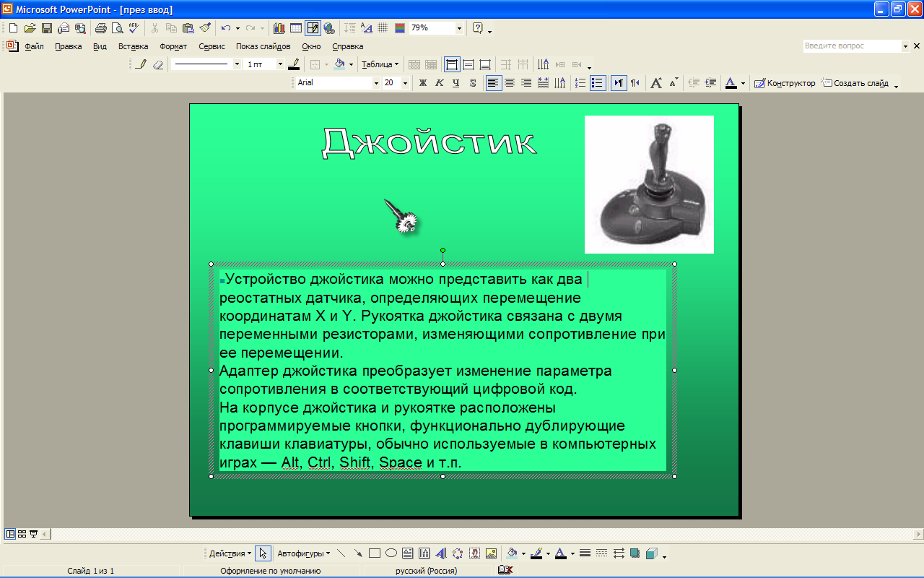Toggle numbered list

580,83
